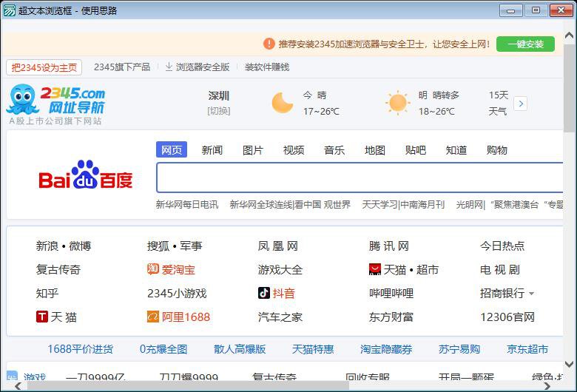
Task: Click the orange Alibaba 1688 icon
Action: click(153, 317)
